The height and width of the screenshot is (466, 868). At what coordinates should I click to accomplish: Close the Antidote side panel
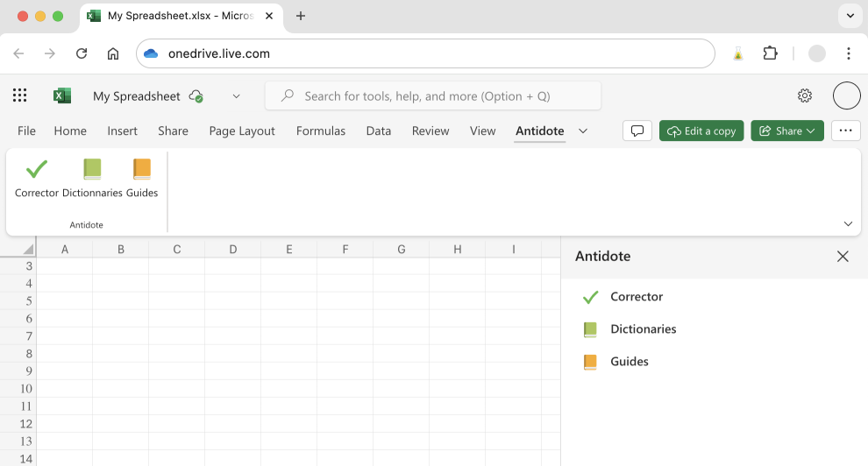[x=843, y=257]
